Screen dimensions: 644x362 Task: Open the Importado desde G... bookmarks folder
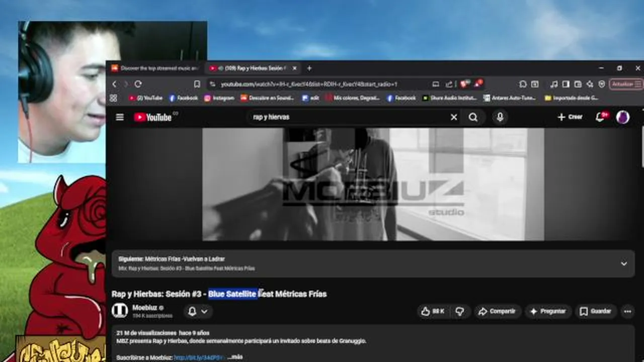click(572, 98)
